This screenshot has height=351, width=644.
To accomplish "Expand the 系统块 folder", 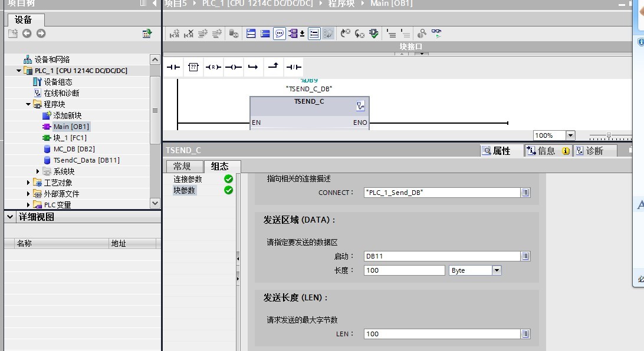I will coord(37,171).
